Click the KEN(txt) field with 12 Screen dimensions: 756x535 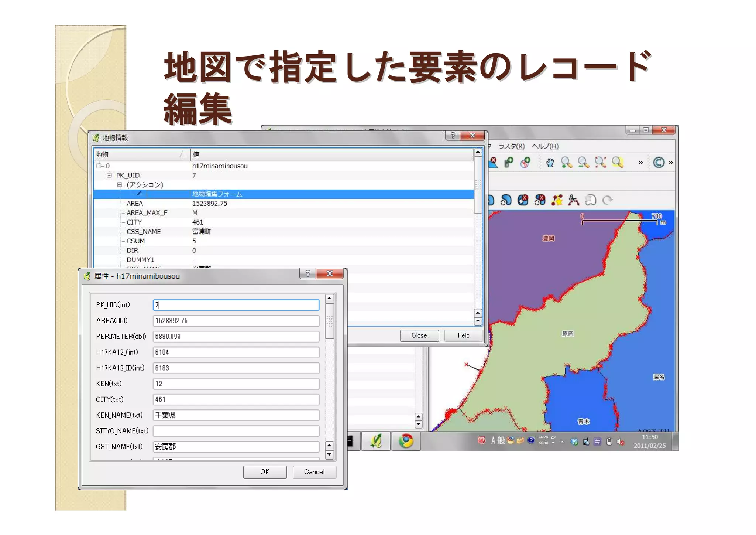pos(236,384)
